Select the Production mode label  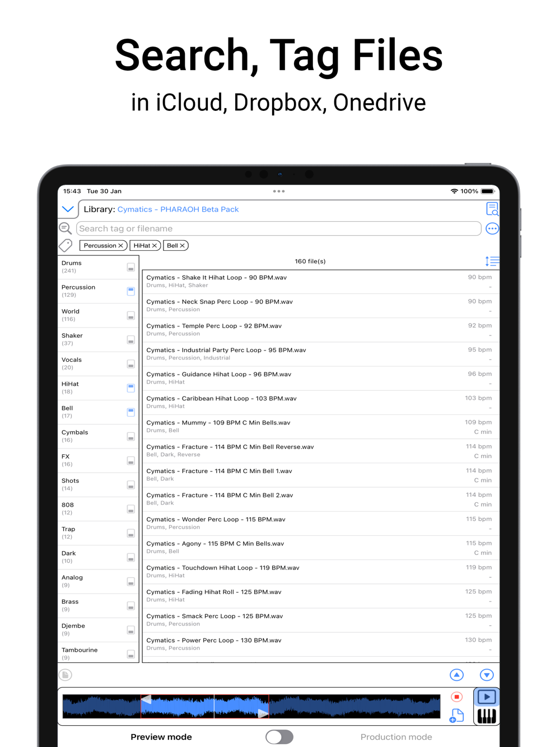pos(396,737)
